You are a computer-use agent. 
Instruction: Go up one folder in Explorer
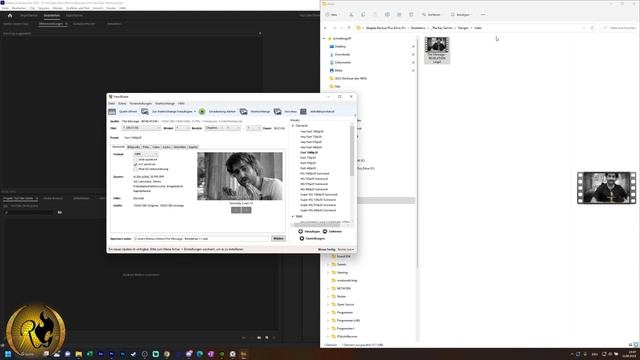coord(349,28)
